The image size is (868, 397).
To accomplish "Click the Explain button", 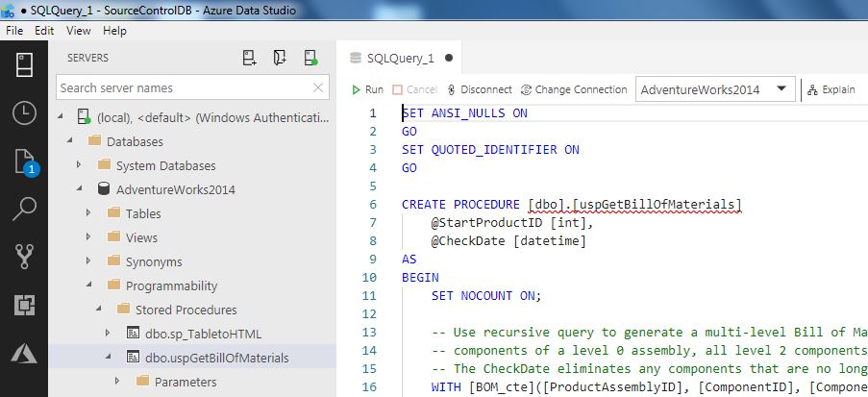I will [831, 89].
